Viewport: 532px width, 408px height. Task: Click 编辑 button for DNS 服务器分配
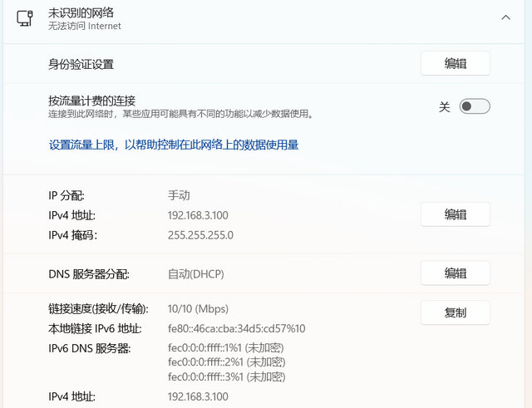[x=455, y=273]
